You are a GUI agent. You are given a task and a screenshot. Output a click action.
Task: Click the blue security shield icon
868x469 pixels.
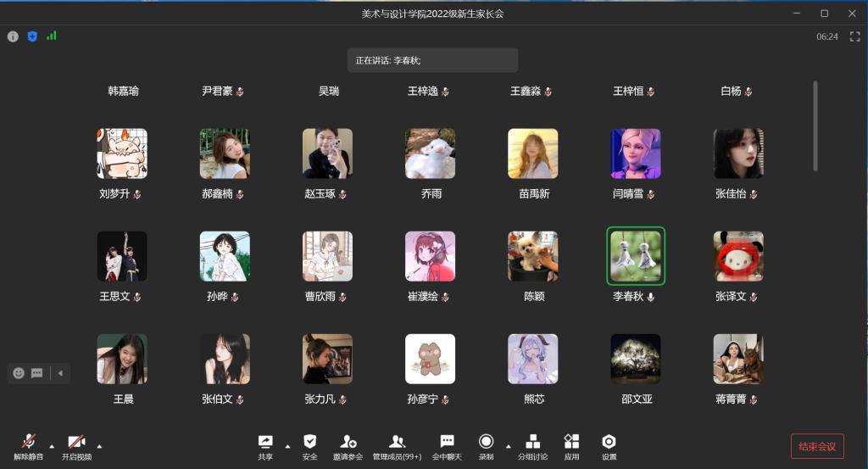point(32,36)
